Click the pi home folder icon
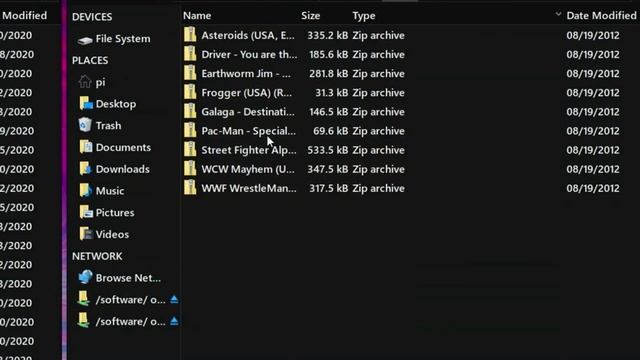640x360 pixels. [x=85, y=82]
